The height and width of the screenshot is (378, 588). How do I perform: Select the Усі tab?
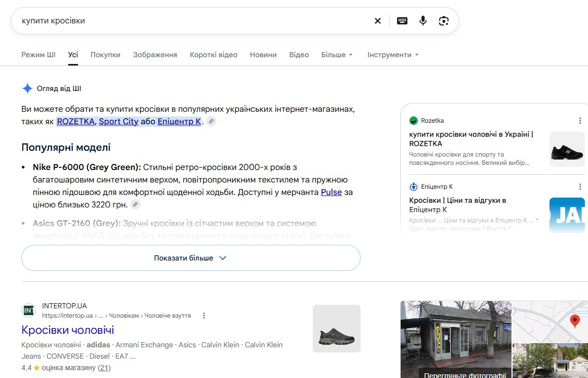[73, 55]
